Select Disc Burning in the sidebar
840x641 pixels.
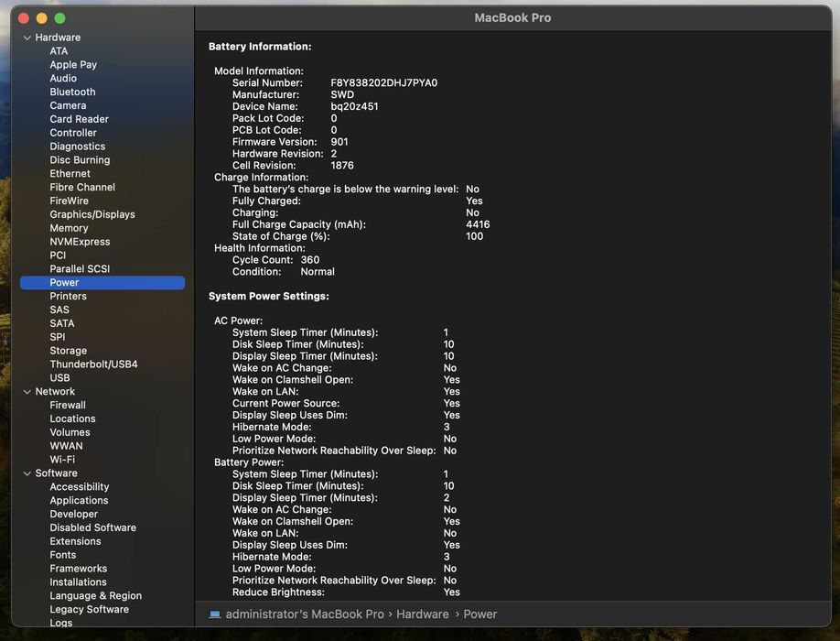pyautogui.click(x=80, y=159)
